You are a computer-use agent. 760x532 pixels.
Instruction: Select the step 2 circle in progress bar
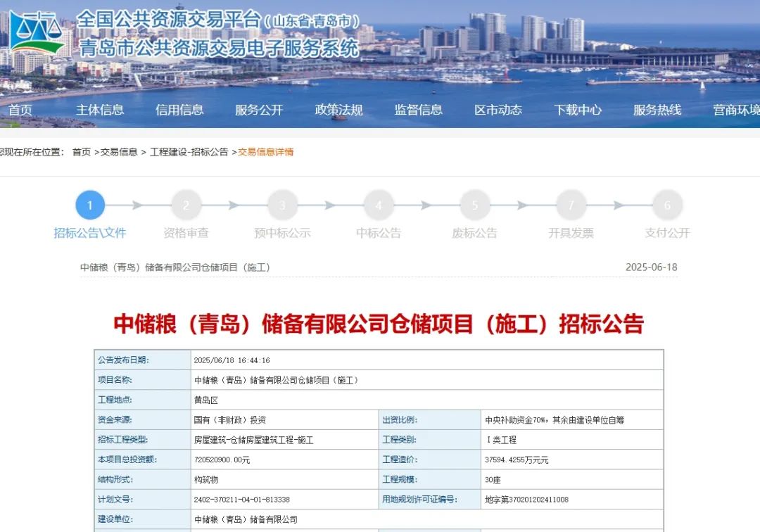coord(186,205)
